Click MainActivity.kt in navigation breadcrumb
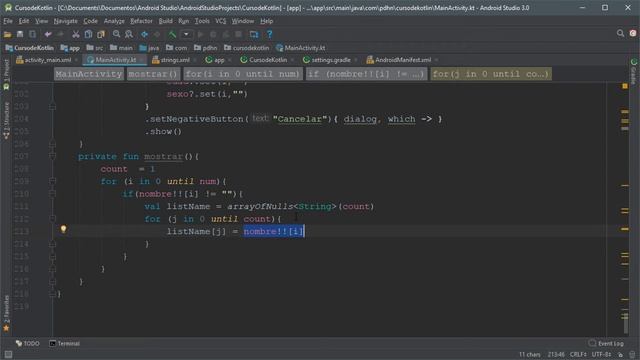The width and height of the screenshot is (640, 360). pos(300,48)
